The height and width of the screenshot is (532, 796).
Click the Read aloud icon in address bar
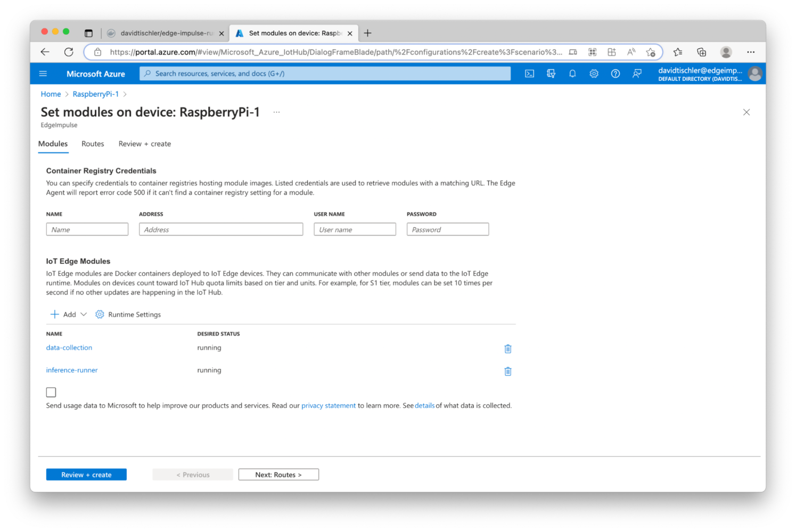tap(631, 52)
